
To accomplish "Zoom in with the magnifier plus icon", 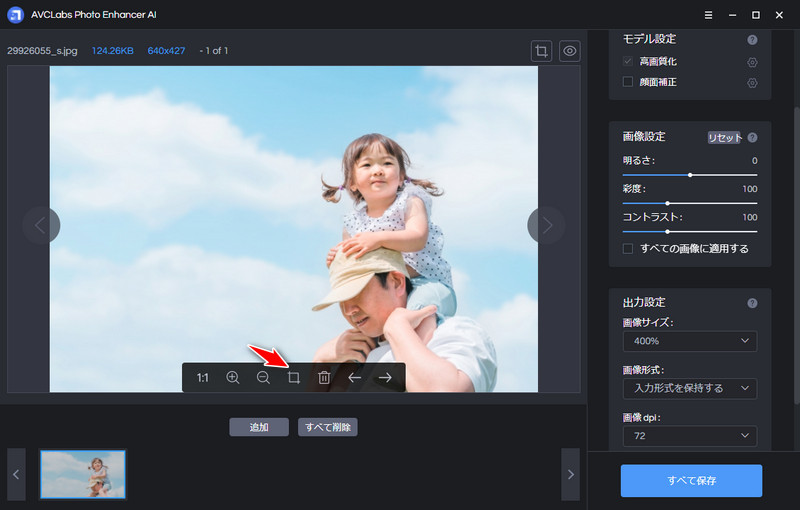I will (x=233, y=377).
